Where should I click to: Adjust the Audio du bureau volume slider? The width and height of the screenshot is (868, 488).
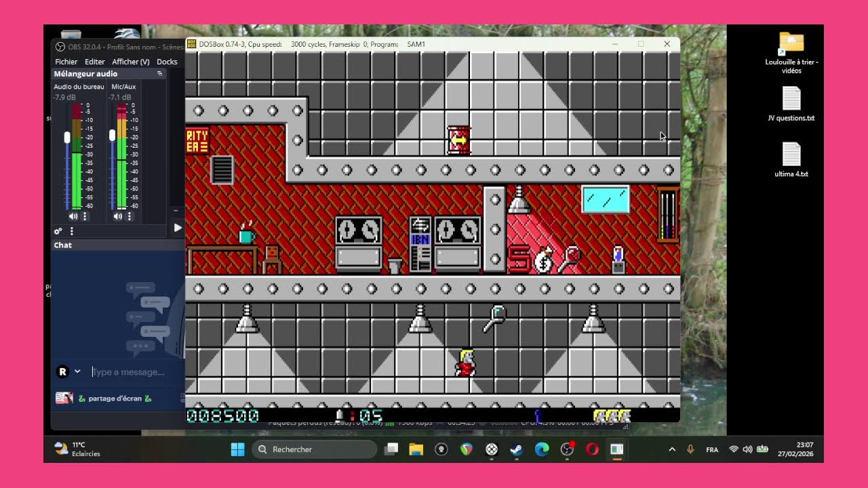(67, 137)
